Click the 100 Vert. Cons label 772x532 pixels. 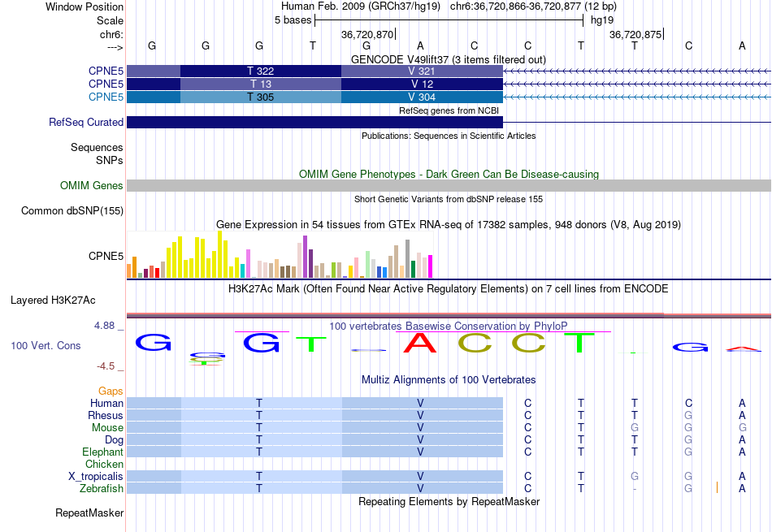click(x=46, y=345)
